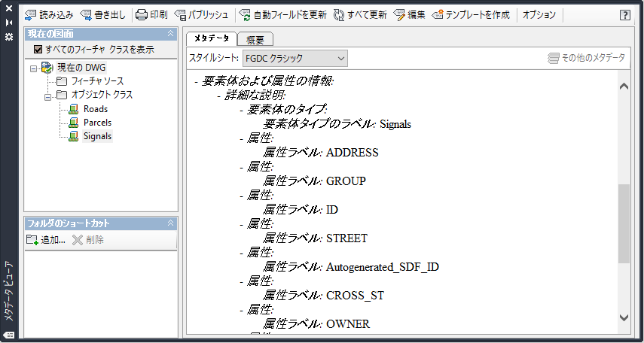Viewport: 644px width, 343px height.
Task: Collapse the 現在の DWG tree node
Action: [x=34, y=69]
